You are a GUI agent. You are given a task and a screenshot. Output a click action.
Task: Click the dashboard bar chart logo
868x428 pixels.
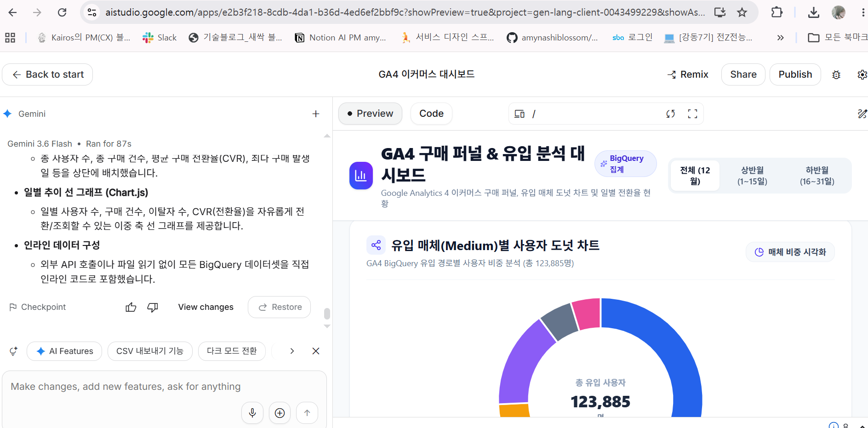[x=361, y=176]
